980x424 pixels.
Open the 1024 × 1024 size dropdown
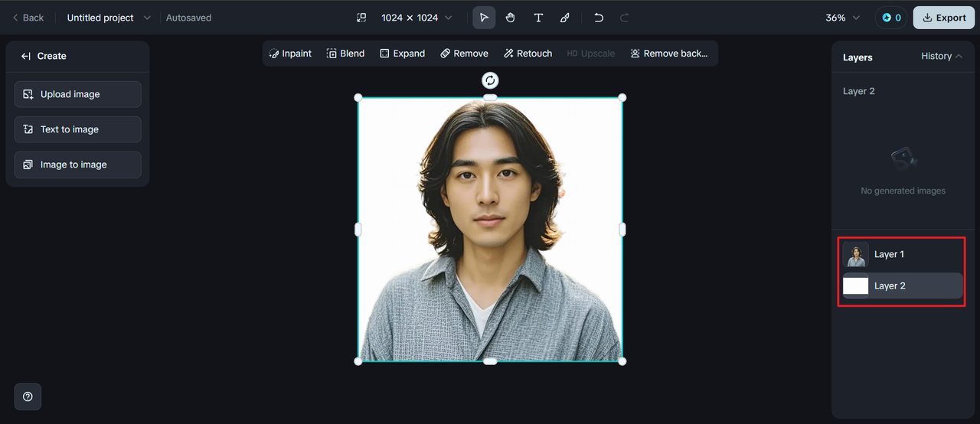tap(416, 18)
